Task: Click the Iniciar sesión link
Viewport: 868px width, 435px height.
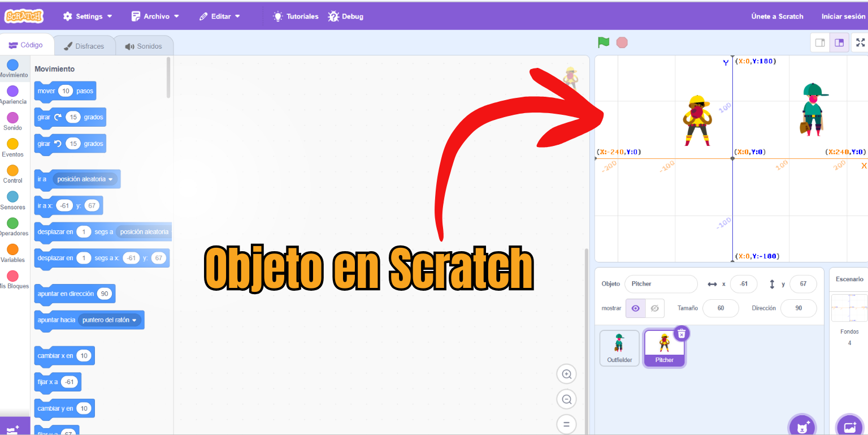Action: [x=843, y=16]
